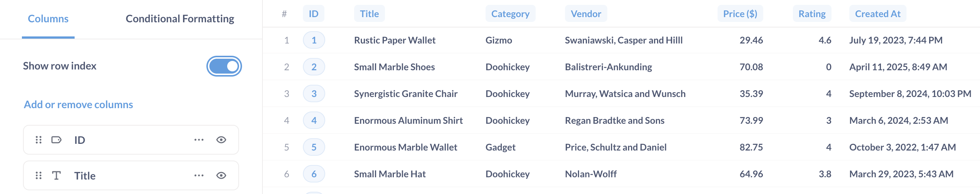Click the Add or remove columns link

[x=78, y=104]
